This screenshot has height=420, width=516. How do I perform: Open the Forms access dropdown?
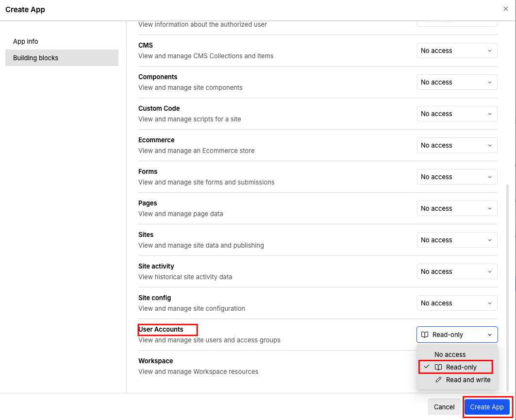tap(457, 177)
